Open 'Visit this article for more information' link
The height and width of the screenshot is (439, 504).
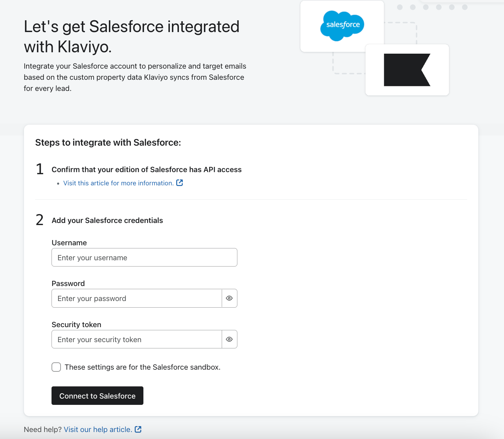(118, 183)
